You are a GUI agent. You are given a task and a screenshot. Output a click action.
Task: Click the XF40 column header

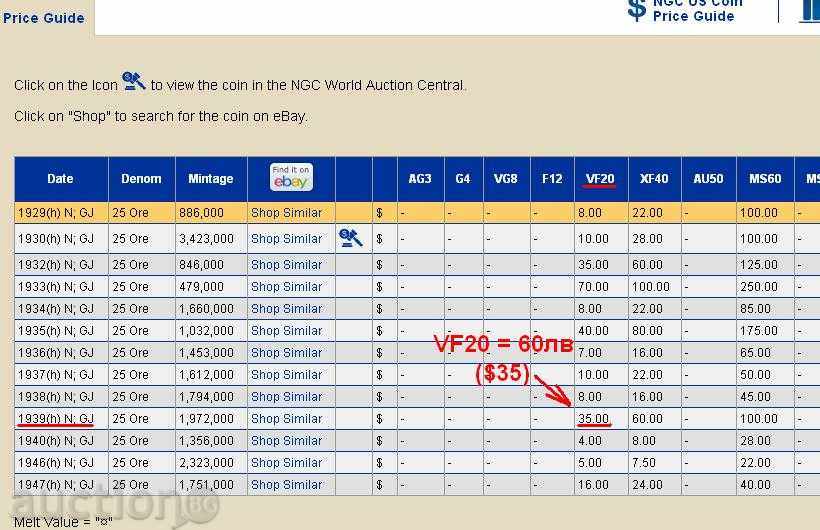pyautogui.click(x=654, y=179)
